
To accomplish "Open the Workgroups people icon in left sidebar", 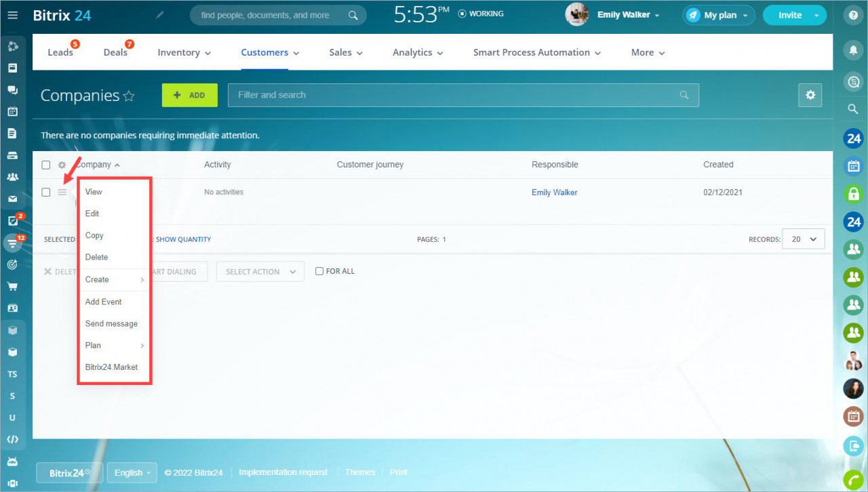I will (x=12, y=177).
